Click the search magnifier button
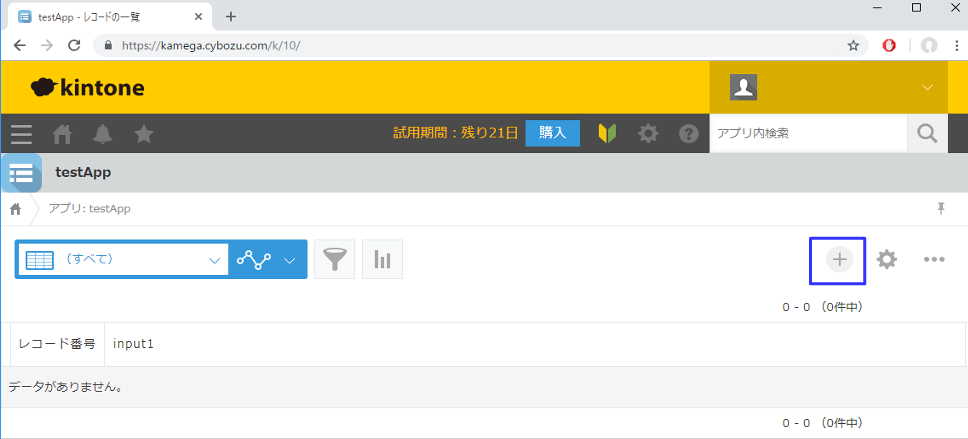968x439 pixels. pyautogui.click(x=927, y=133)
